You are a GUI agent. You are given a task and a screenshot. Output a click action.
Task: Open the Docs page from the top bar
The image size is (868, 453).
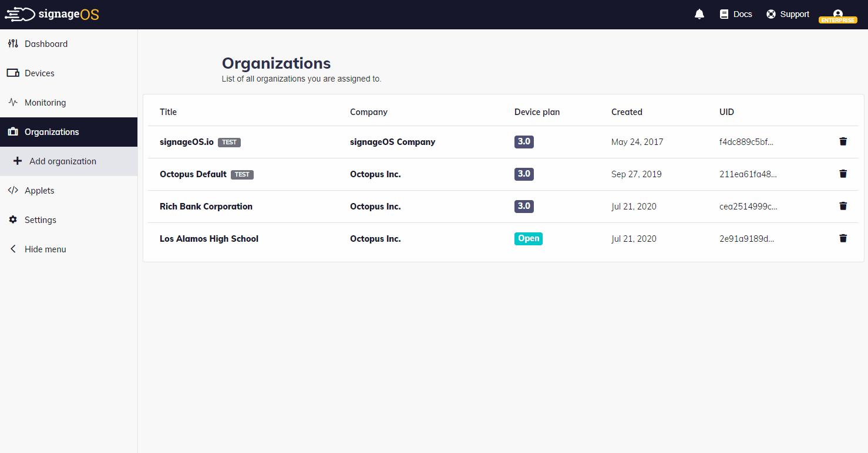(735, 13)
